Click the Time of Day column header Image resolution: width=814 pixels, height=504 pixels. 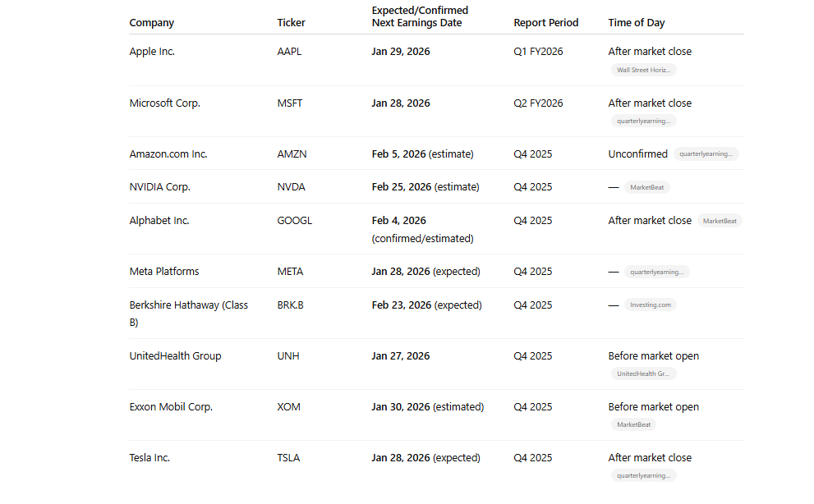click(637, 23)
